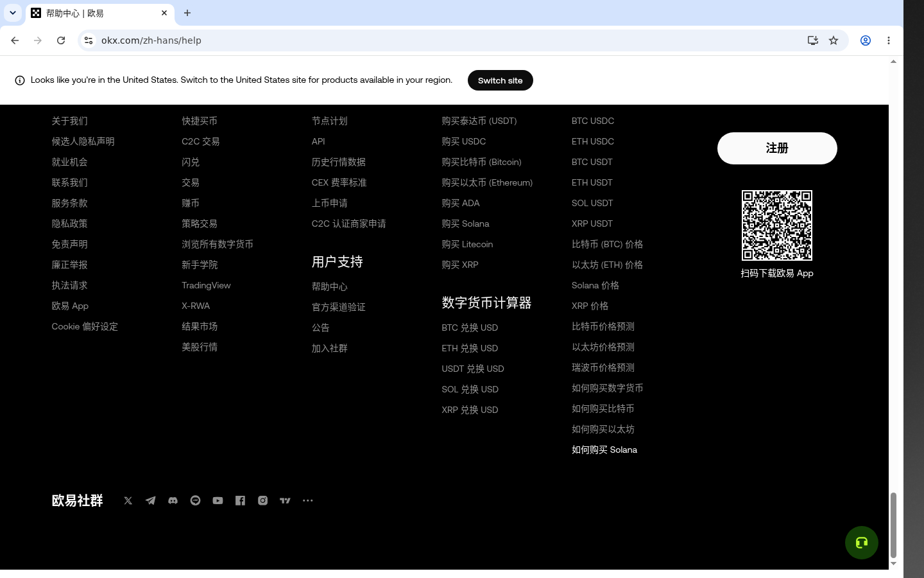Open the tab search dropdown arrow

pyautogui.click(x=13, y=13)
